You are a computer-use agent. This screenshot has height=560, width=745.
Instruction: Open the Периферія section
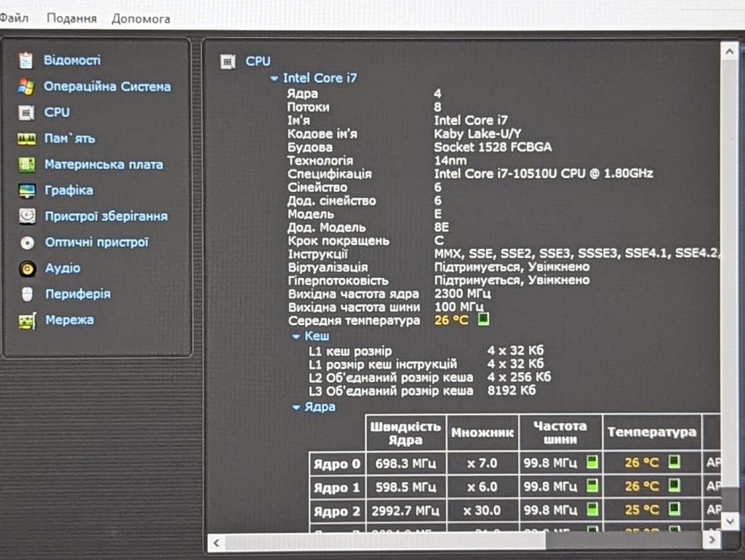tap(78, 294)
